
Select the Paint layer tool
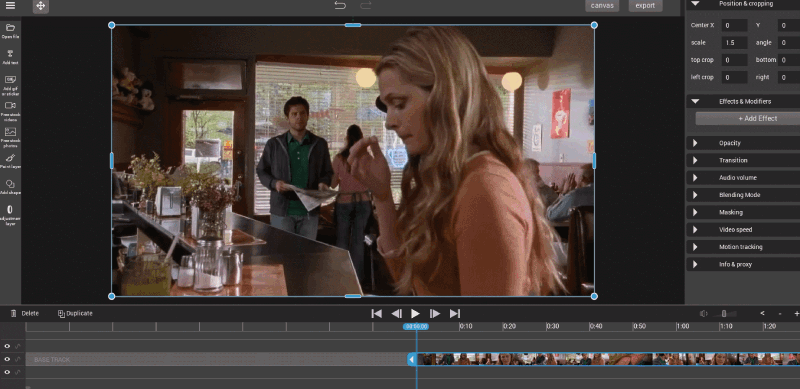coord(10,161)
